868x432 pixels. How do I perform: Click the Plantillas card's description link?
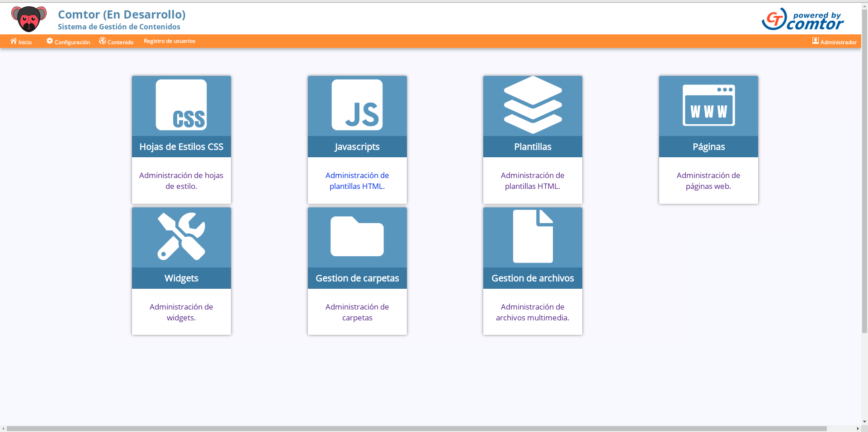coord(533,181)
